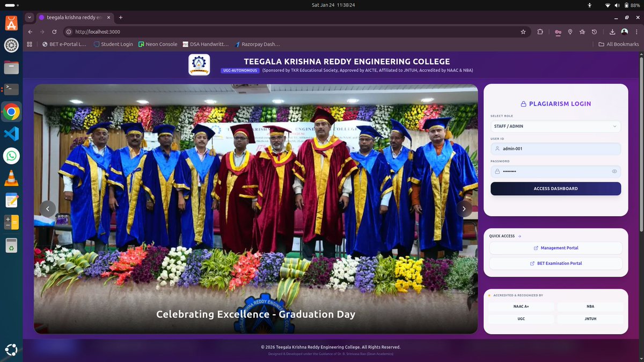644x362 pixels.
Task: Open the Trash in the dock
Action: pyautogui.click(x=11, y=245)
